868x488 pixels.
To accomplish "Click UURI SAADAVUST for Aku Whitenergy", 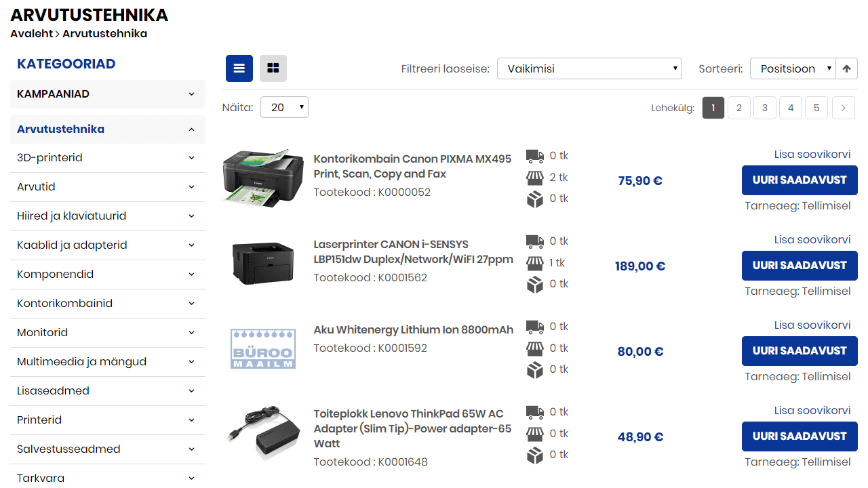I will pyautogui.click(x=800, y=351).
